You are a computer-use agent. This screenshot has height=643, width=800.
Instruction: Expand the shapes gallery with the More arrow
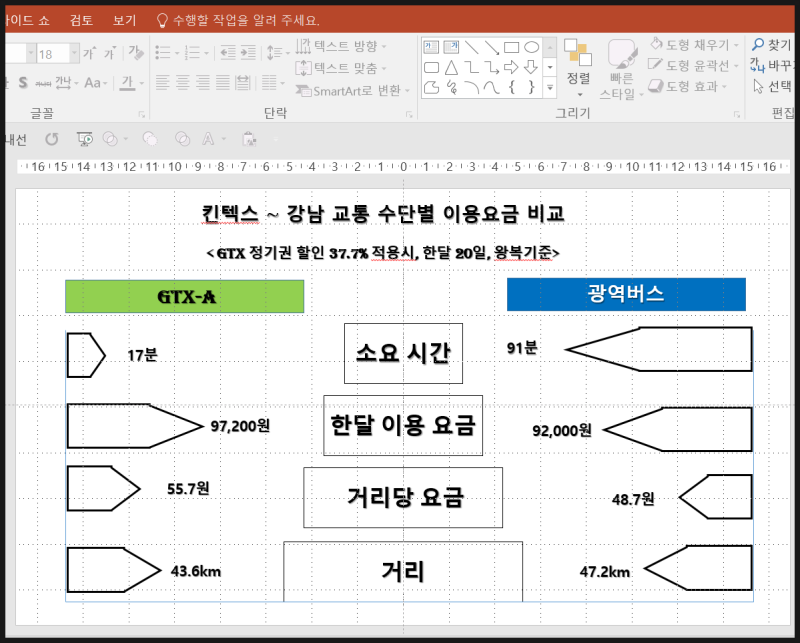pos(550,86)
